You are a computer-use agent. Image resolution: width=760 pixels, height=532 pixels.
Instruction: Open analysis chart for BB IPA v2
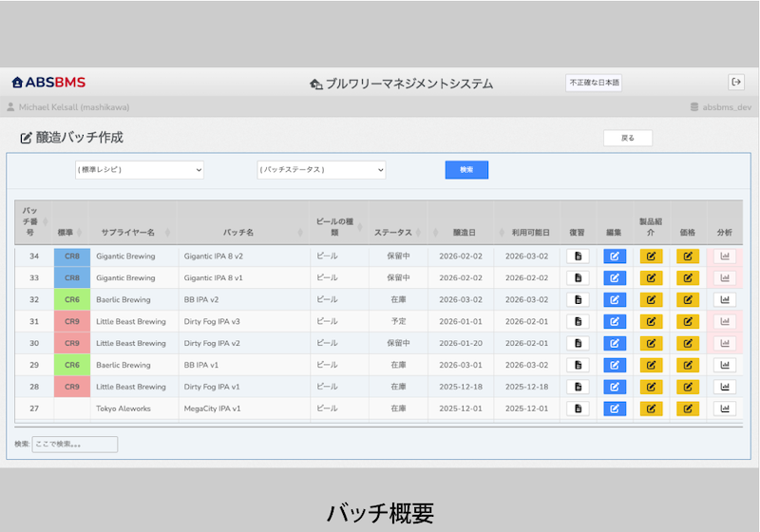[725, 300]
